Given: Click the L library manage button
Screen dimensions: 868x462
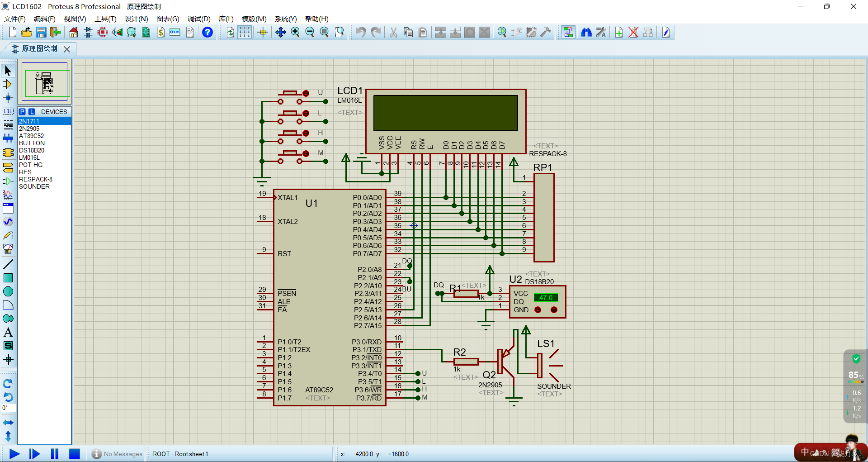Looking at the screenshot, I should click(x=32, y=112).
